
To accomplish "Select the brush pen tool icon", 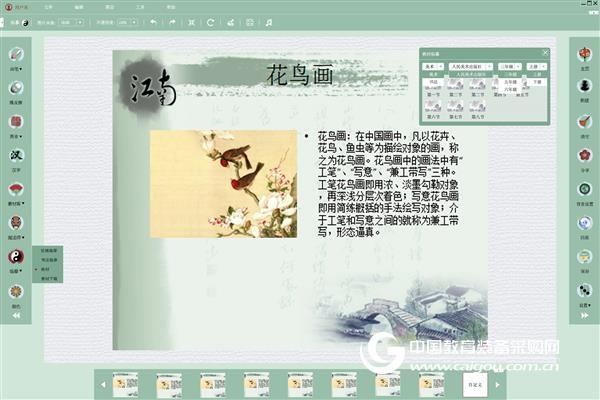I will pos(16,54).
